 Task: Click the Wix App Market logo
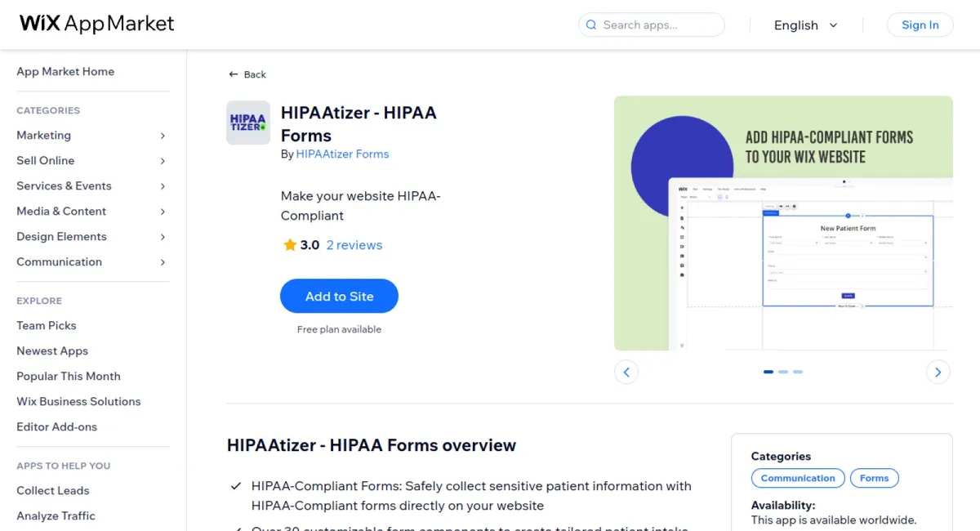click(x=97, y=24)
